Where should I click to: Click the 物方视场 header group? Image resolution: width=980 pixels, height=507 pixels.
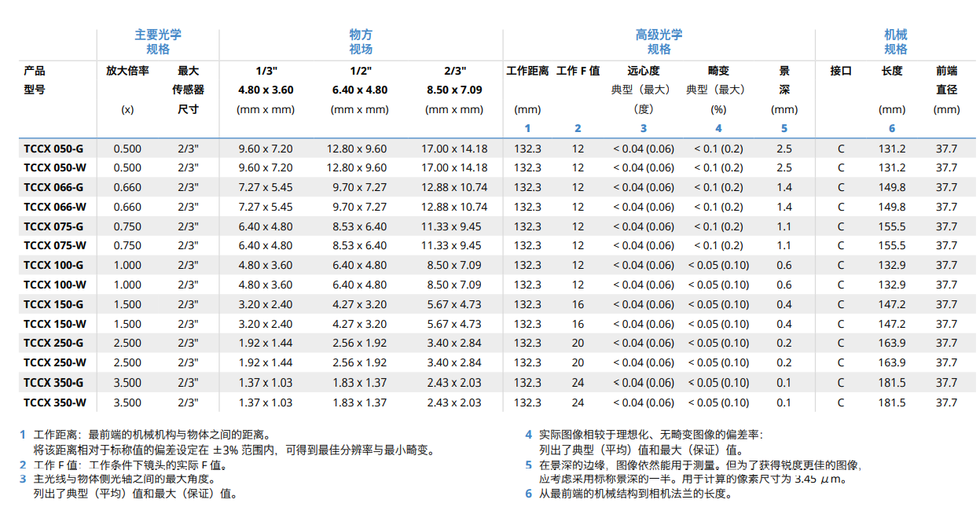point(361,42)
